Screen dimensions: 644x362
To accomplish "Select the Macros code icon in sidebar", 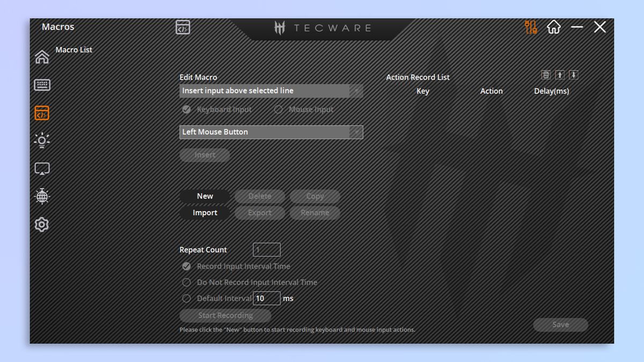I will pos(42,113).
